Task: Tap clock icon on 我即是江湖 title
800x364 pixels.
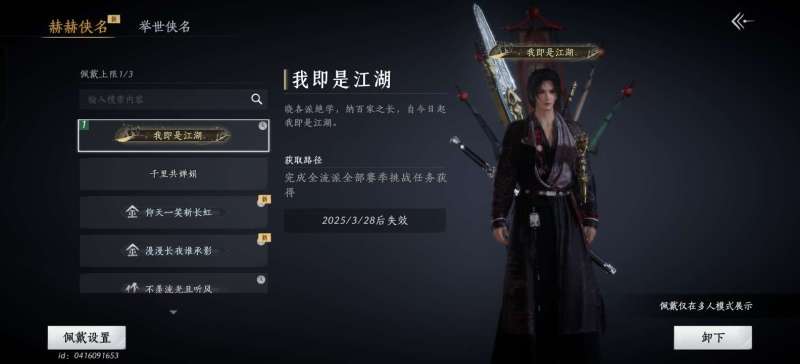Action: 262,126
